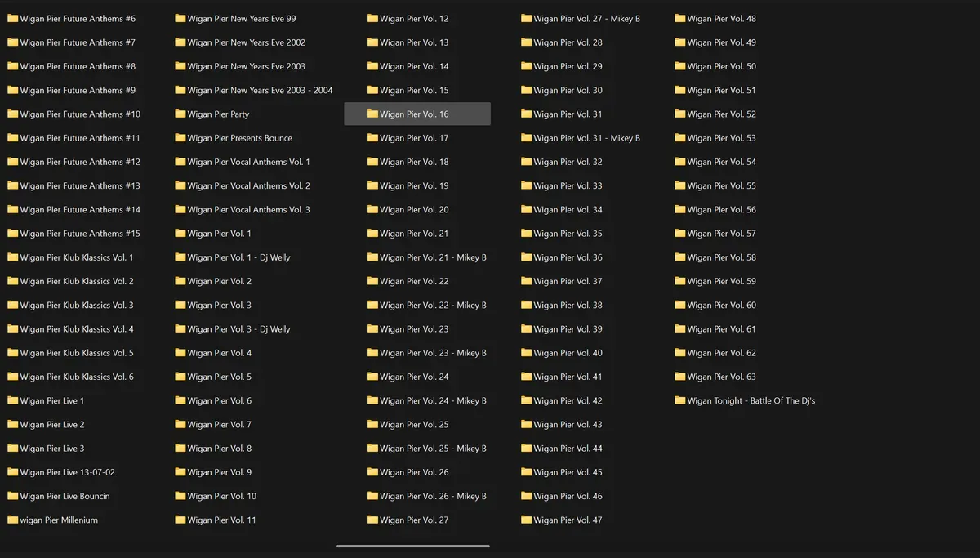Select 'Wigan Pier New Years Eve 2003 - 2004'
980x558 pixels.
pyautogui.click(x=261, y=91)
